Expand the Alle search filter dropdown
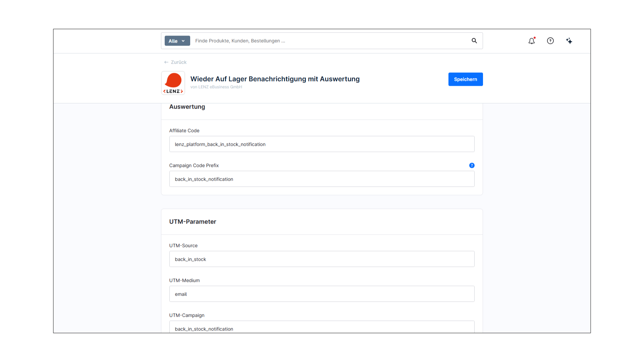The width and height of the screenshot is (644, 362). [x=177, y=41]
